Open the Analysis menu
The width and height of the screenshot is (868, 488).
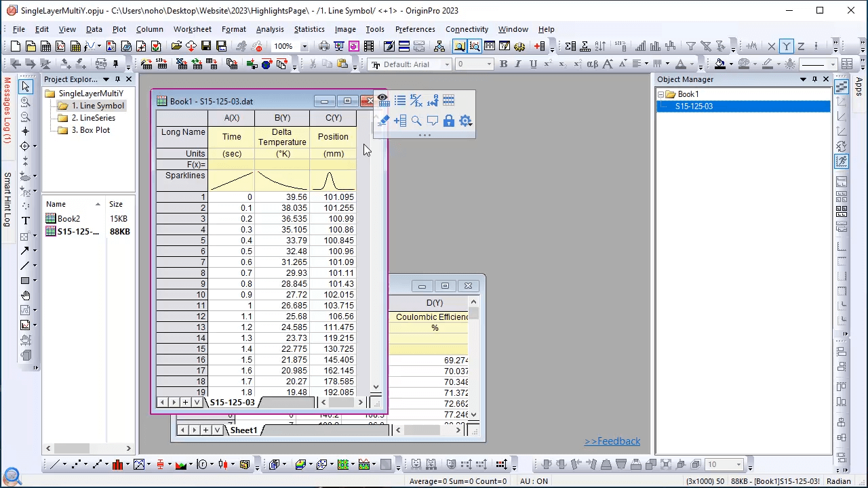269,29
